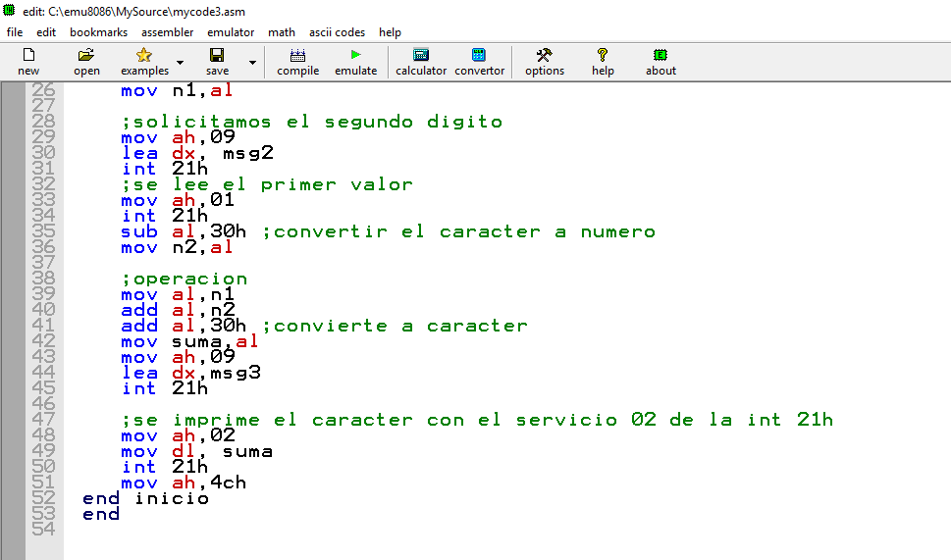The width and height of the screenshot is (951, 560).
Task: Click the 'lea dx,msg3' line
Action: coord(191,373)
